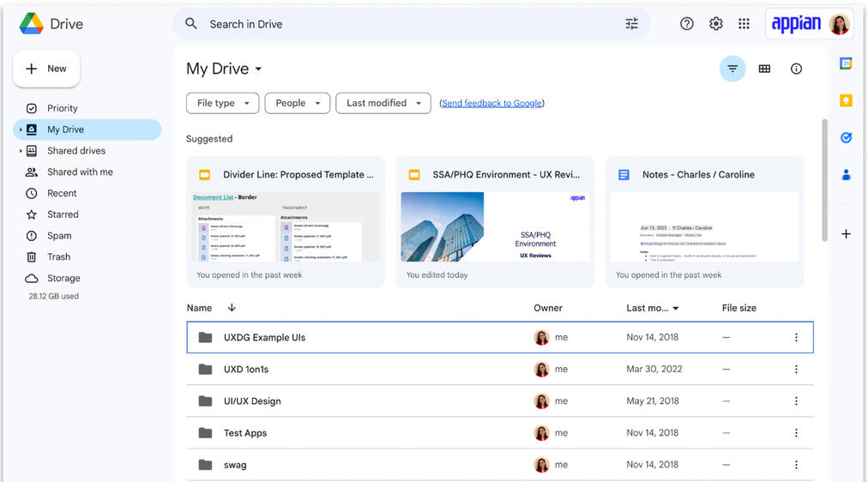868x482 pixels.
Task: Open the Google apps grid
Action: (x=744, y=24)
